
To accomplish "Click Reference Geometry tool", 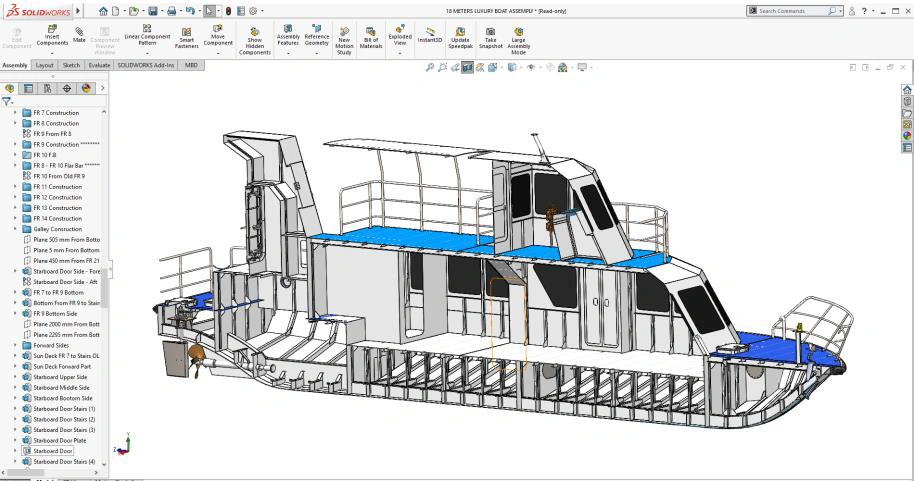I will pyautogui.click(x=317, y=36).
